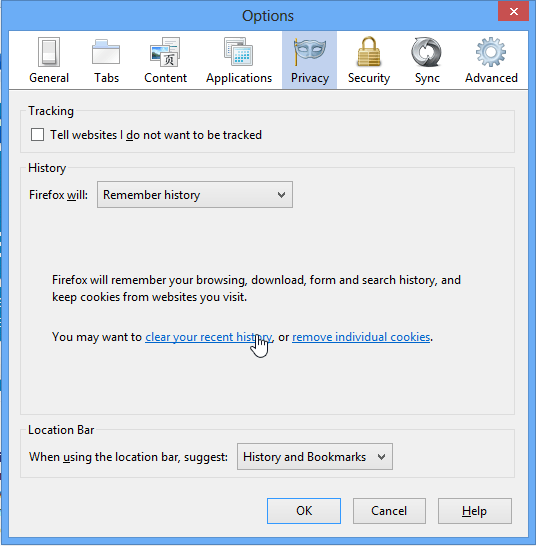Image resolution: width=536 pixels, height=546 pixels.
Task: Open the Security padlock icon
Action: 369,52
